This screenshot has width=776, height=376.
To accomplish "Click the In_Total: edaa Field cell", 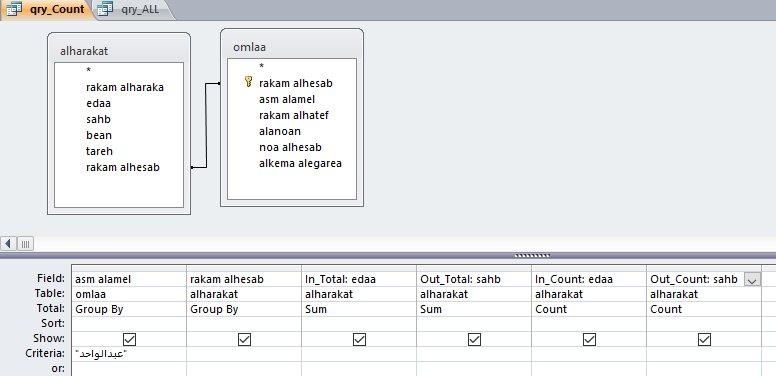I will click(x=359, y=279).
